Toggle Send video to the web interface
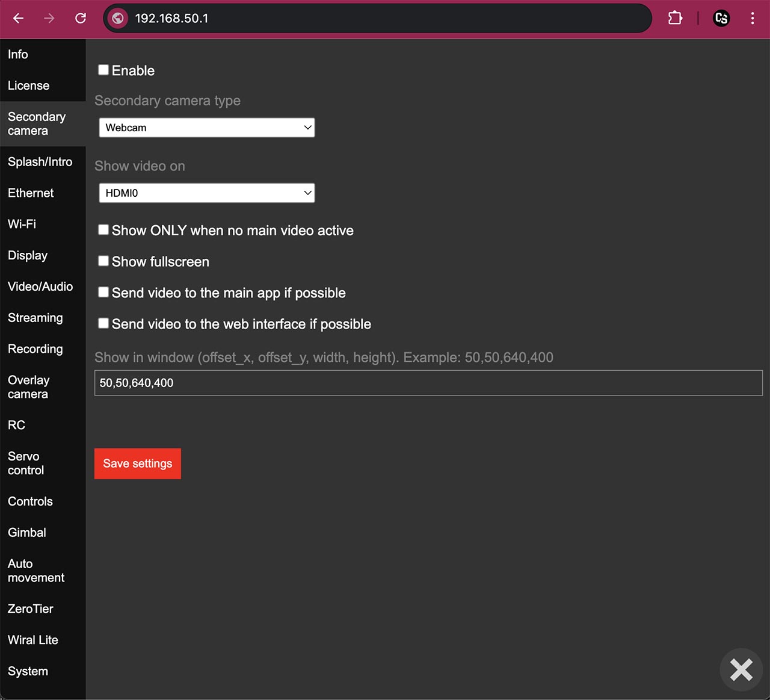 coord(103,323)
